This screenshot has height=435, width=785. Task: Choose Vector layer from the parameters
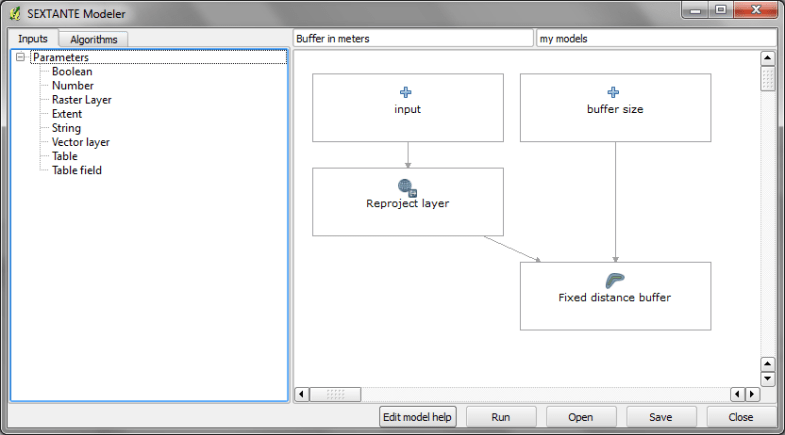click(x=80, y=142)
